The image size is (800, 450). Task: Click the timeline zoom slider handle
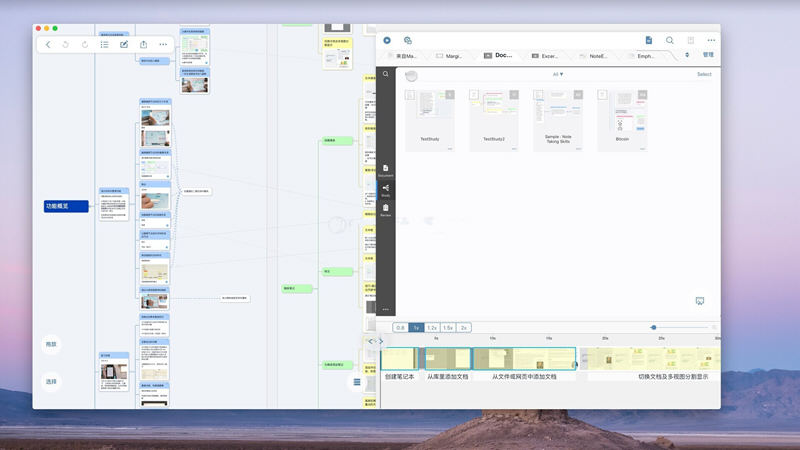(x=654, y=328)
